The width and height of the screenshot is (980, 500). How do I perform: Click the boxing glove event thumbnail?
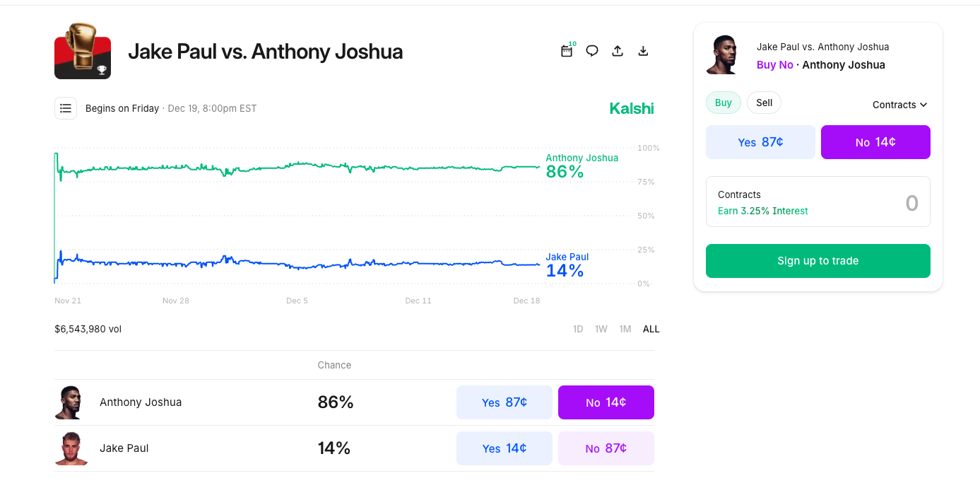pyautogui.click(x=83, y=50)
